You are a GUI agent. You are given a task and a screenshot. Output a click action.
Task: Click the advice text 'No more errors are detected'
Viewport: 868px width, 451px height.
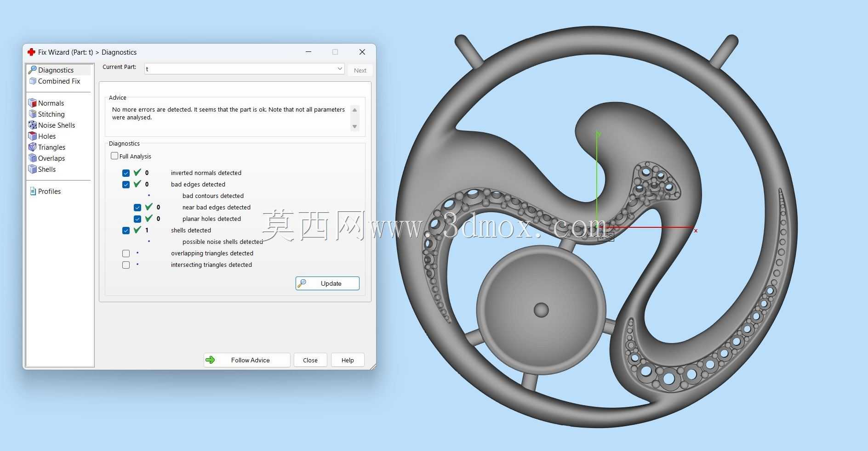coord(152,109)
